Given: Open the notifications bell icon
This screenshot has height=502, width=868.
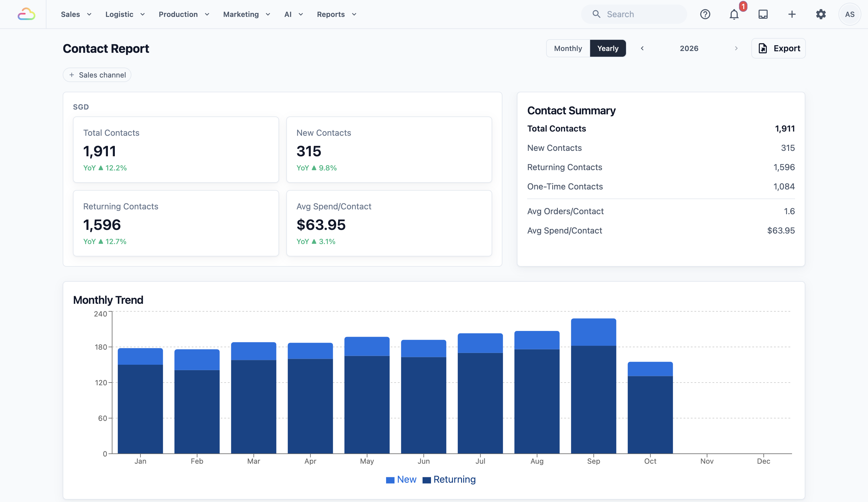Looking at the screenshot, I should 734,14.
